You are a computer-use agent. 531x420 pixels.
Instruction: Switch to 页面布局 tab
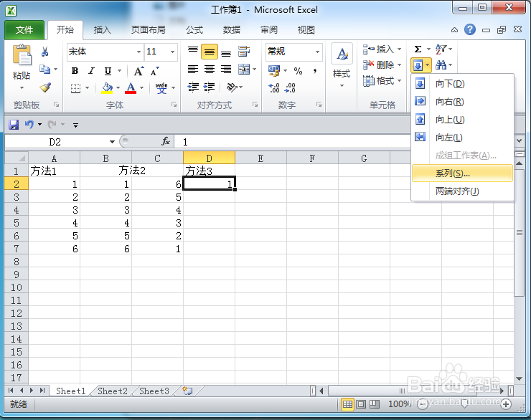149,30
